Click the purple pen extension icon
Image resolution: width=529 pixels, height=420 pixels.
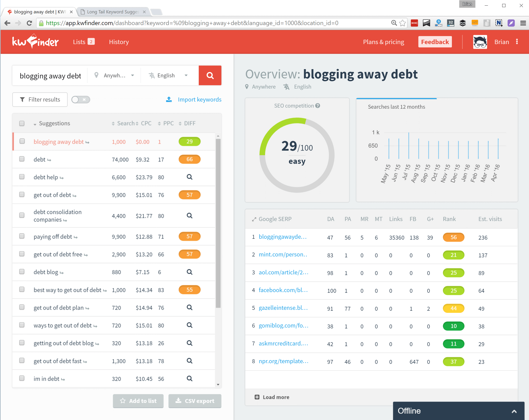coord(511,23)
